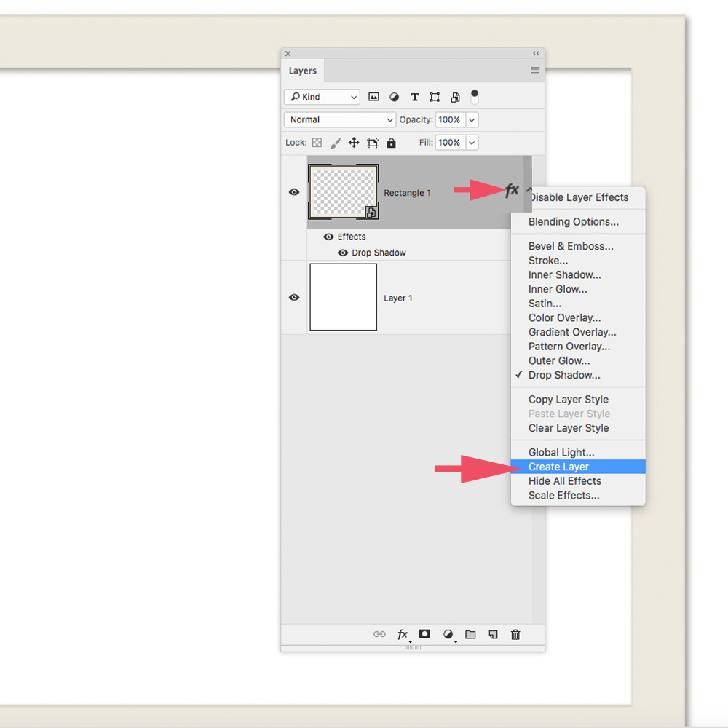The height and width of the screenshot is (728, 728).
Task: Choose Satin menu item
Action: [578, 304]
